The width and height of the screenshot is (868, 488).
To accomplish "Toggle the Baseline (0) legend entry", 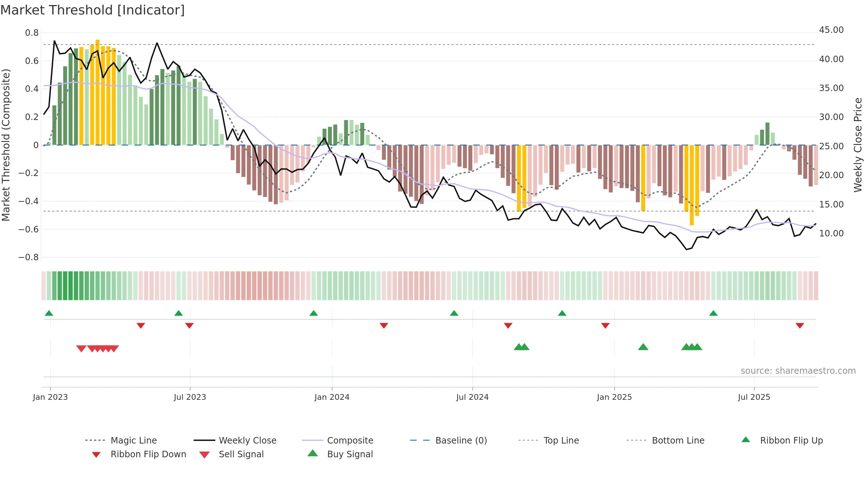I will coord(448,440).
